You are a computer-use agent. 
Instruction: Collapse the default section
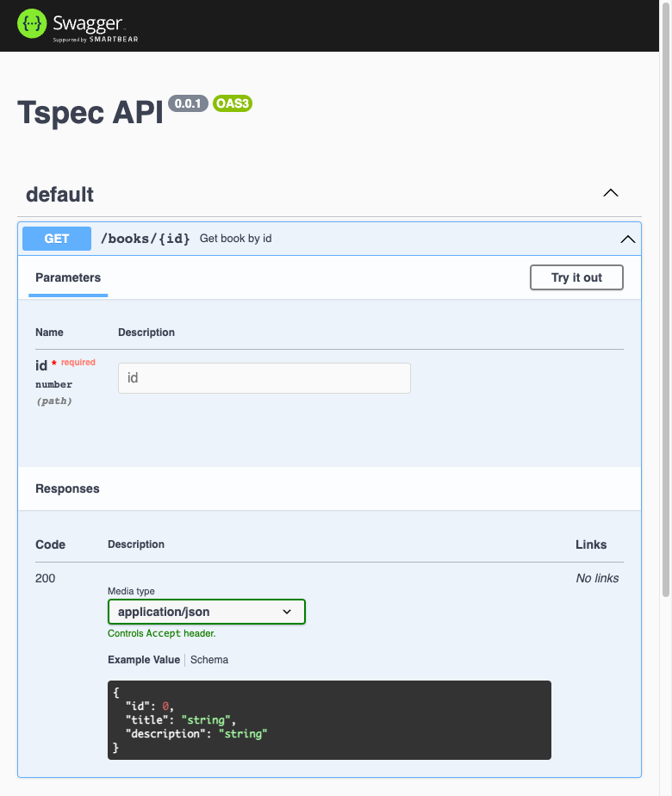tap(611, 193)
